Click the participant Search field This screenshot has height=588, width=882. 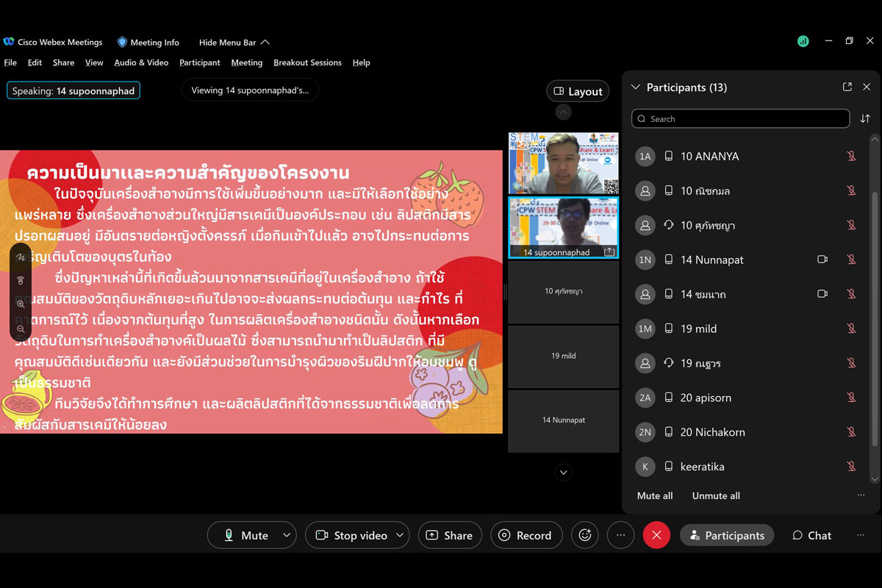point(740,118)
